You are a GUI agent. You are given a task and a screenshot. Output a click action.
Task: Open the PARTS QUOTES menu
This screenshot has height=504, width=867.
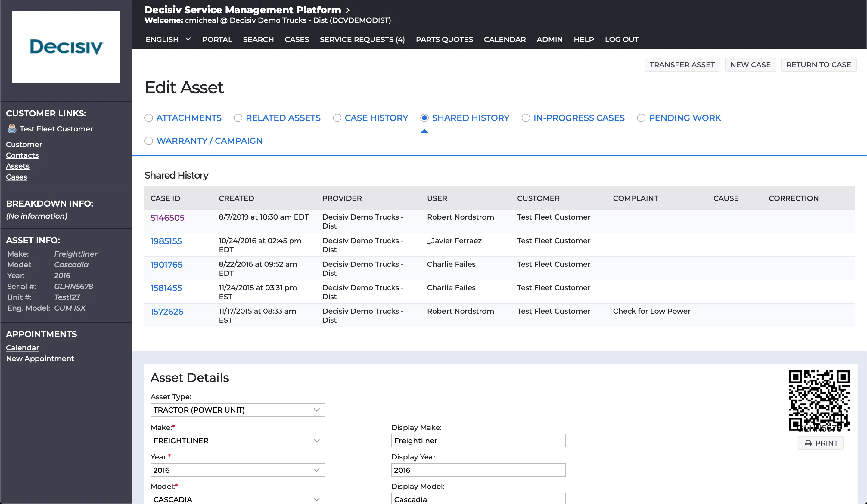pyautogui.click(x=444, y=39)
